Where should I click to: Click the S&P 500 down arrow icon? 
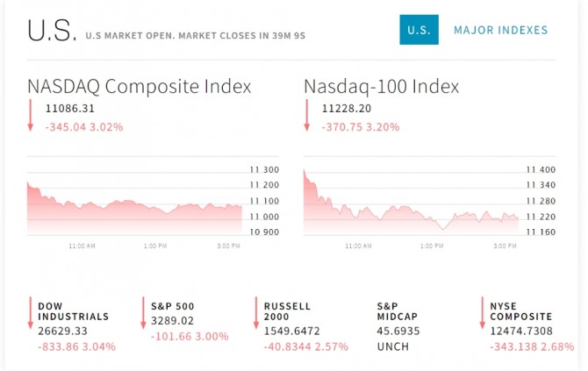tap(143, 313)
